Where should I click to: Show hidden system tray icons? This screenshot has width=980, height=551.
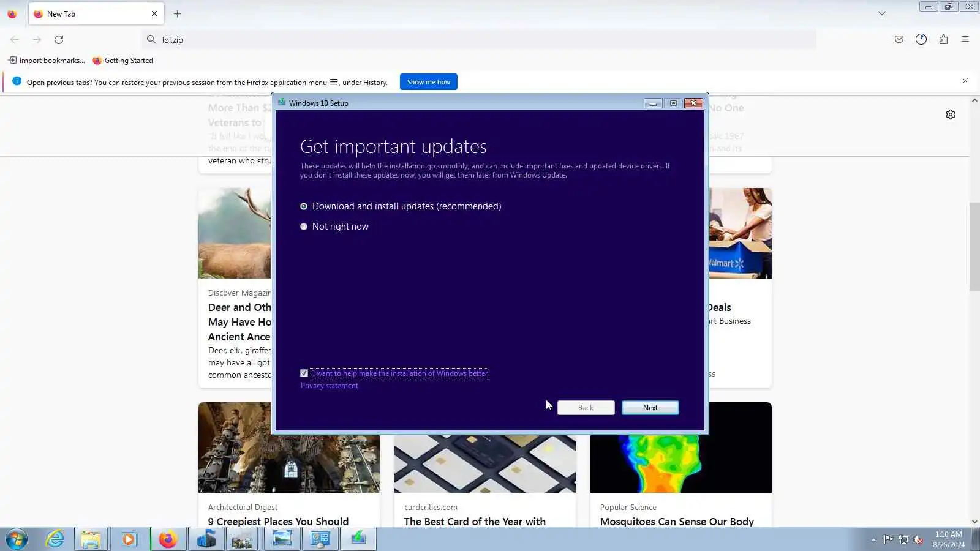click(x=873, y=539)
